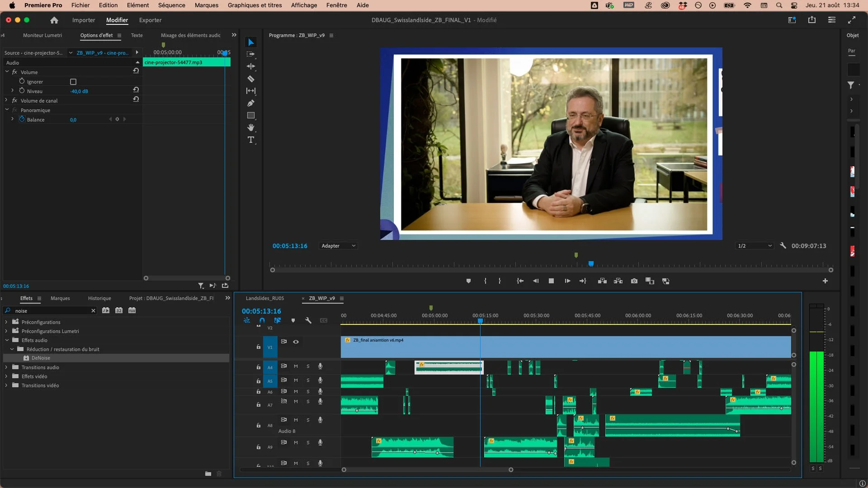The image size is (868, 488).
Task: Switch to the Landslides_RU05 timeline tab
Action: pyautogui.click(x=265, y=298)
